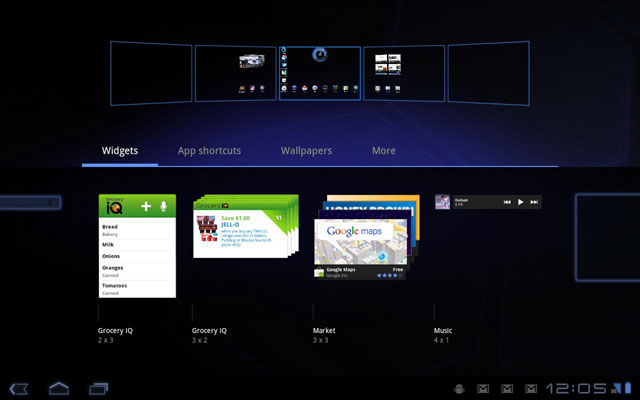Tap the Android debug notification icon
Image resolution: width=640 pixels, height=400 pixels.
tap(459, 388)
